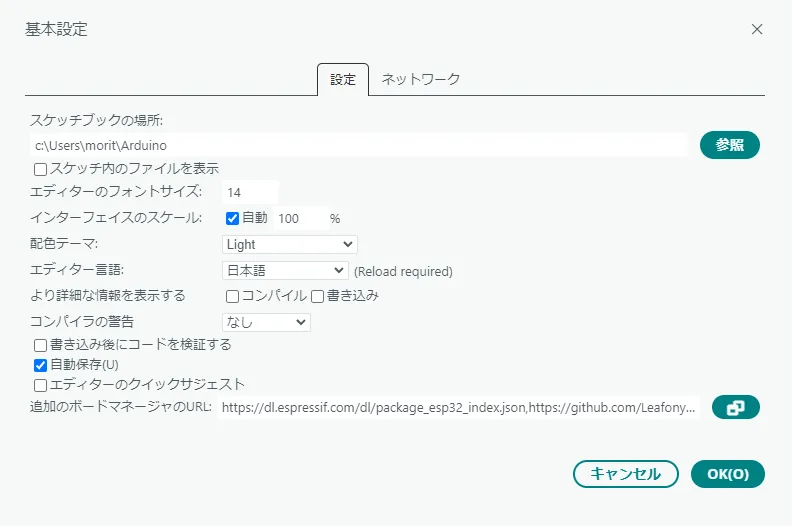Close the 基本設定 dialog with X
The image size is (792, 526).
pyautogui.click(x=757, y=29)
